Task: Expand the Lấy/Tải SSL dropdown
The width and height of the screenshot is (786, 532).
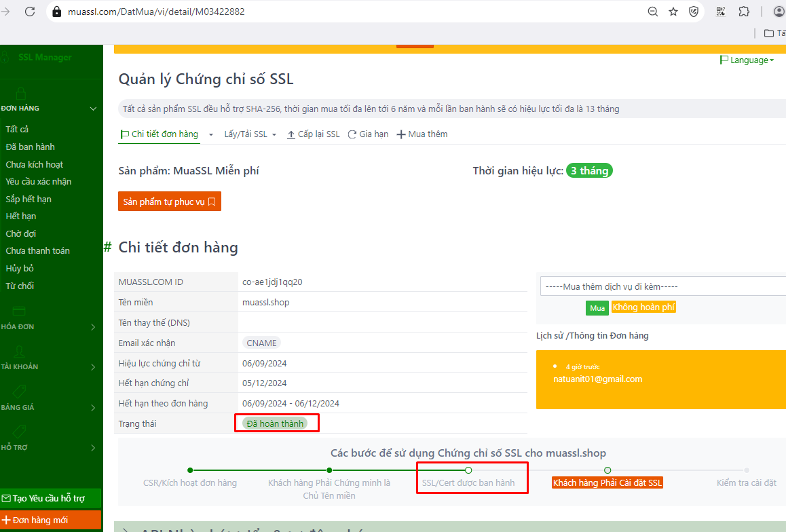Action: (x=250, y=134)
